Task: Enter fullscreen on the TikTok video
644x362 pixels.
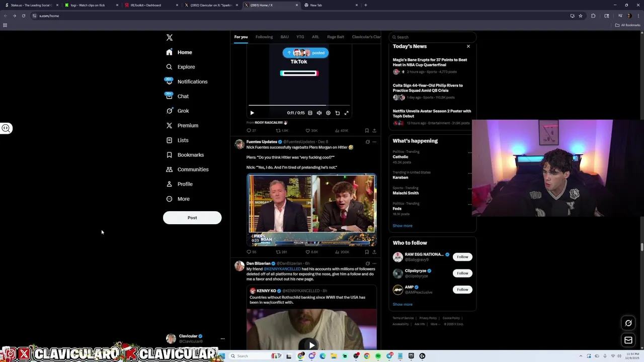Action: point(347,113)
